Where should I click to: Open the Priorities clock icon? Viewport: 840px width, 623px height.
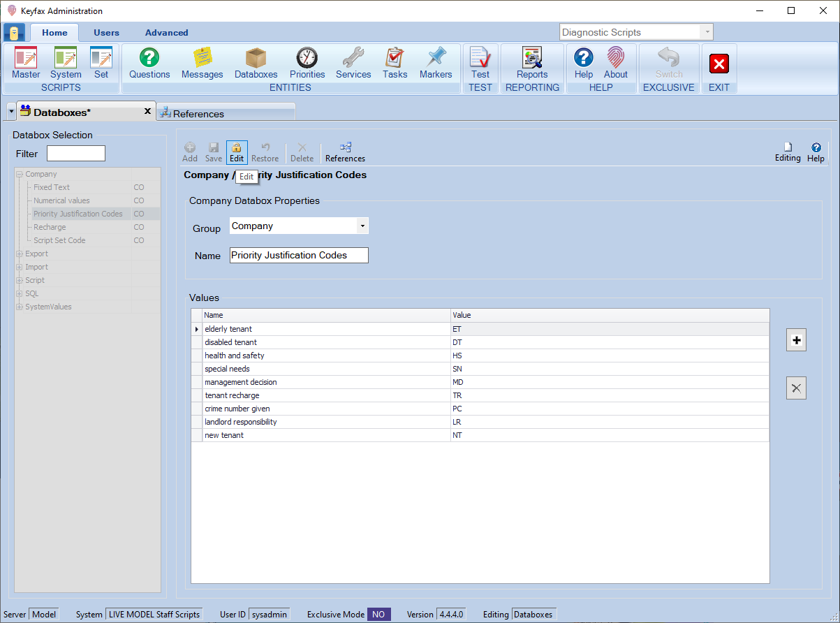pos(307,58)
